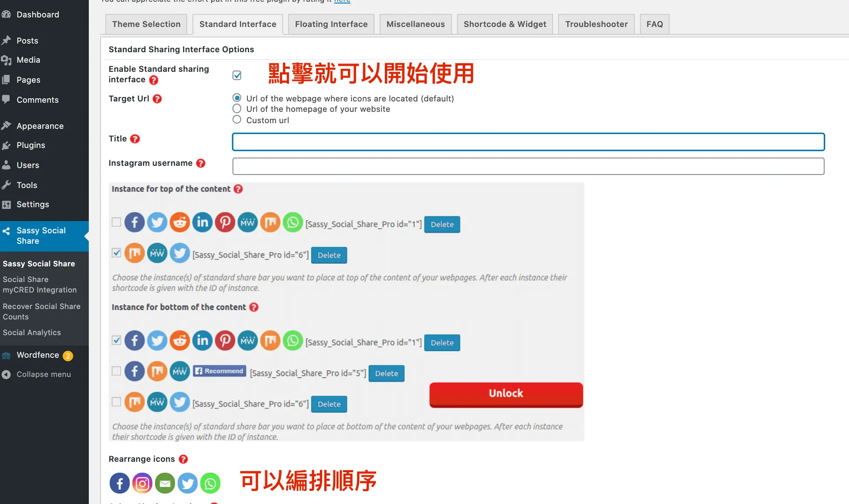Click help icon for Enable Standard sharing interface
The image size is (849, 504).
click(x=154, y=80)
